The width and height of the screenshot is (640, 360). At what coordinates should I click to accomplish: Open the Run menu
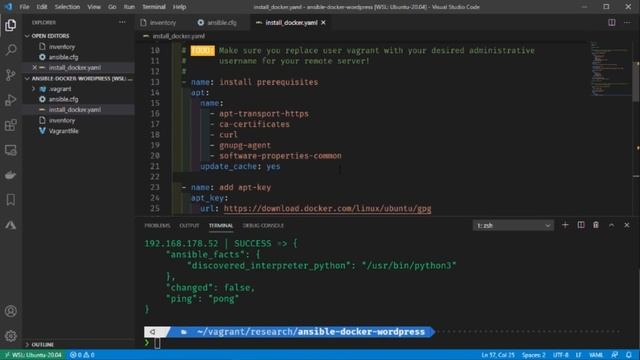point(129,7)
